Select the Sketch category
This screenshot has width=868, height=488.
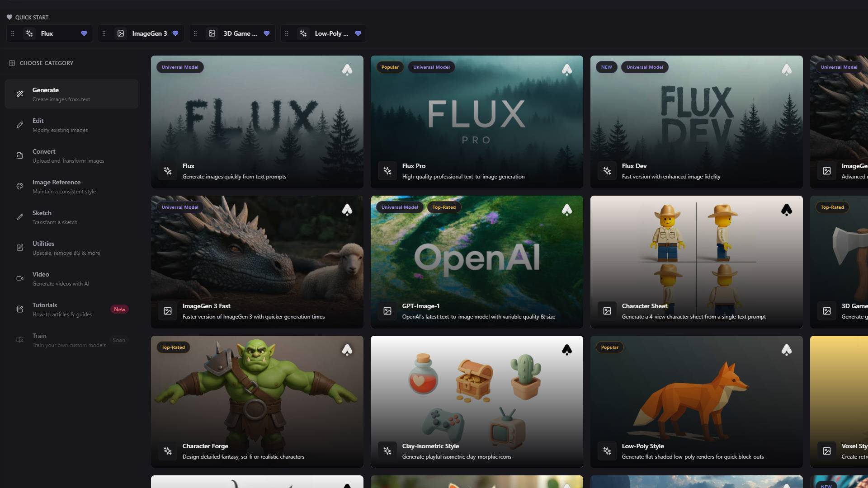71,217
